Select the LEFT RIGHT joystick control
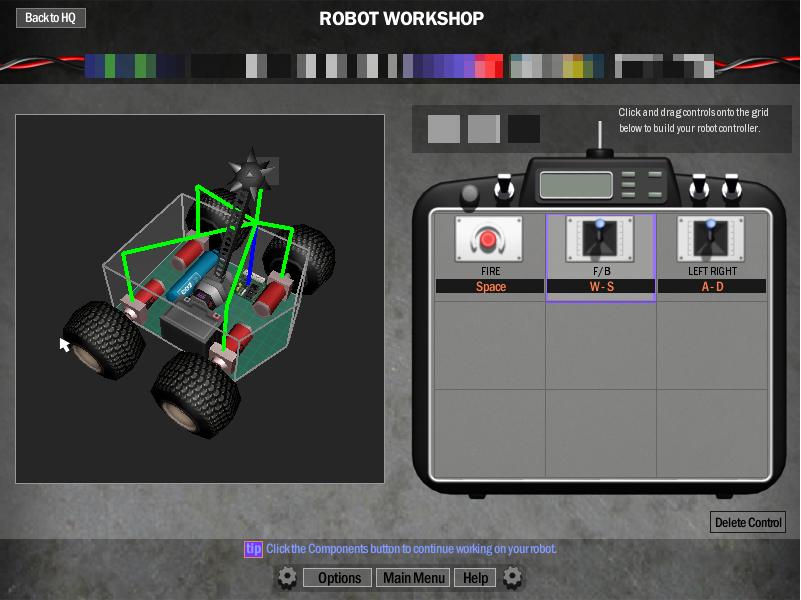801x600 pixels. 711,240
